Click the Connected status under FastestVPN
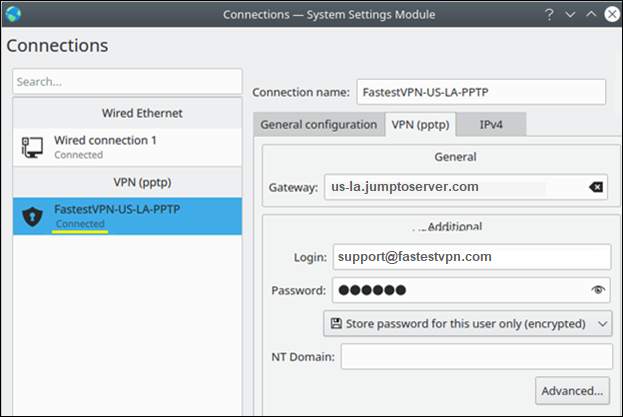The height and width of the screenshot is (417, 623). (80, 224)
